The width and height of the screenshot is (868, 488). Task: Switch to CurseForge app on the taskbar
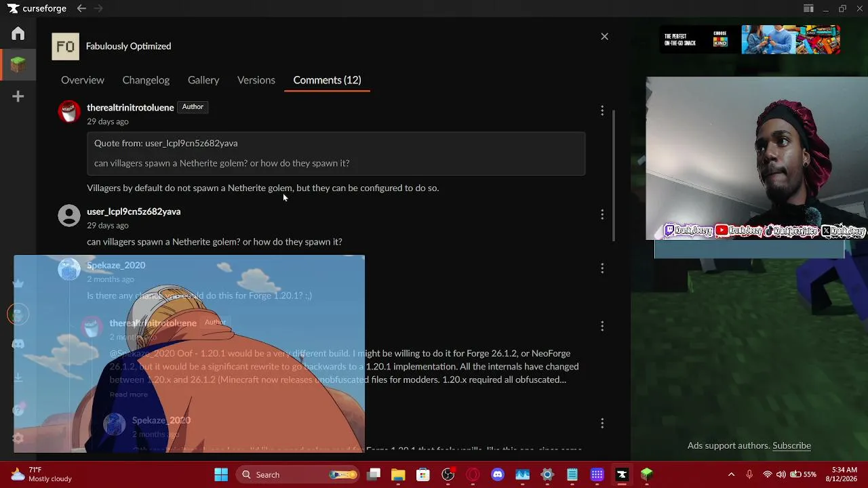(x=622, y=474)
